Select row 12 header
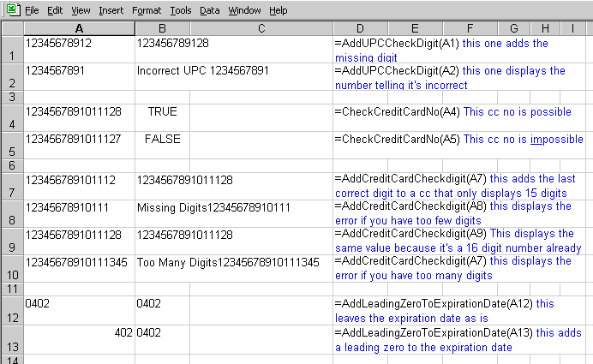The image size is (593, 364). point(12,311)
